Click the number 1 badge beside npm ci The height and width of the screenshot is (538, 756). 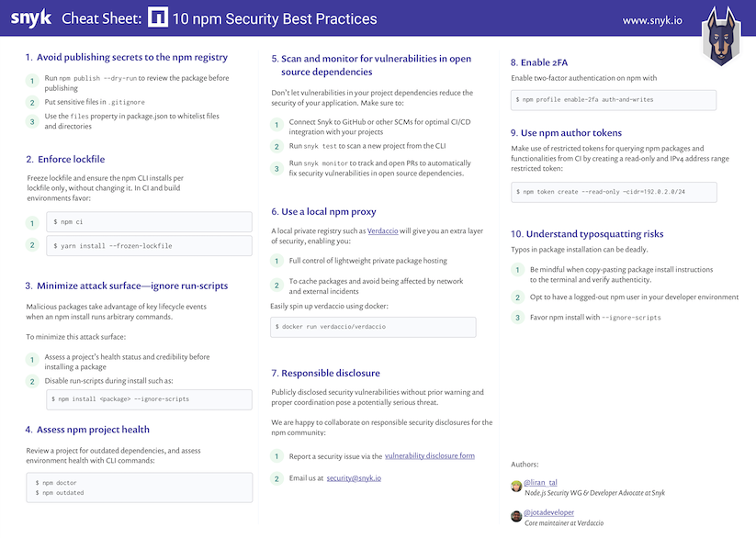click(x=31, y=223)
